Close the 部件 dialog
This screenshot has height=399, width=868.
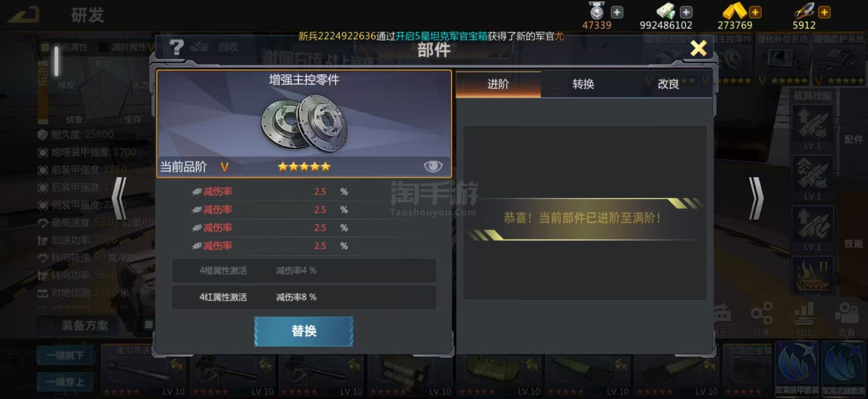click(698, 48)
